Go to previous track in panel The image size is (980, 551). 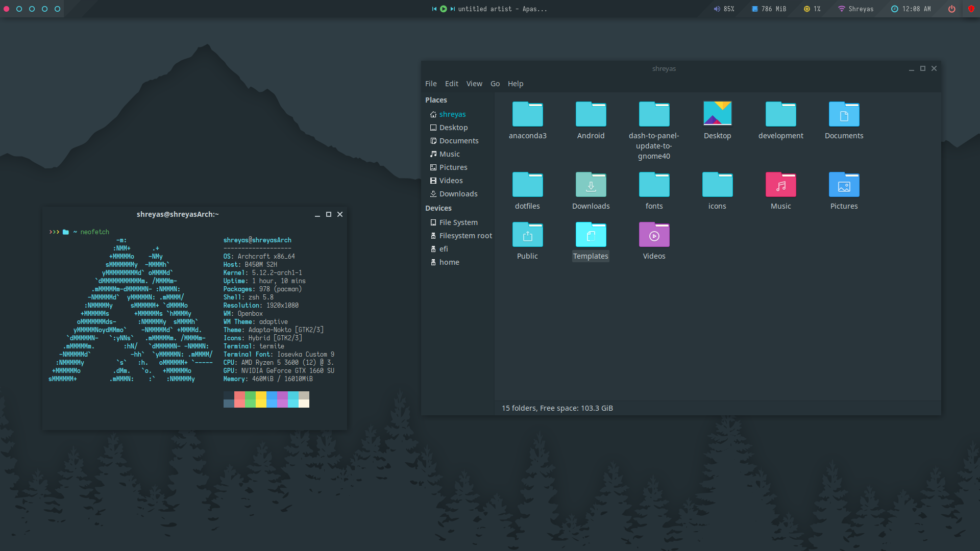[434, 9]
